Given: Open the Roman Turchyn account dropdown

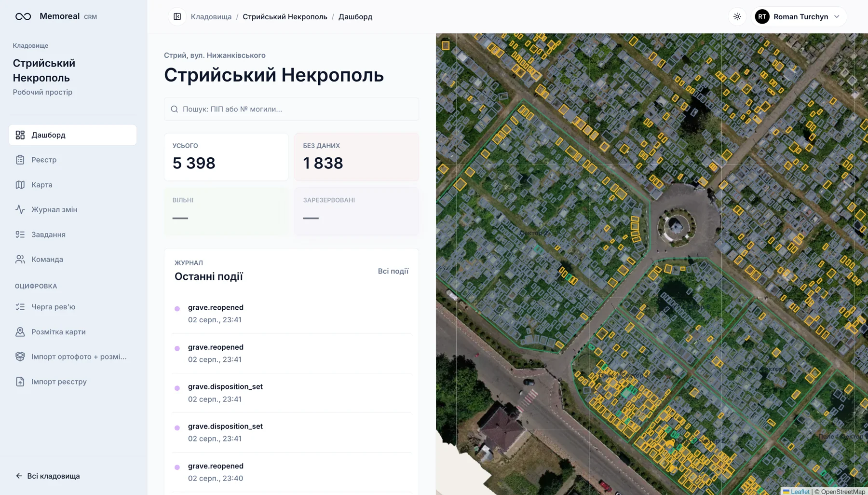Looking at the screenshot, I should tap(799, 16).
